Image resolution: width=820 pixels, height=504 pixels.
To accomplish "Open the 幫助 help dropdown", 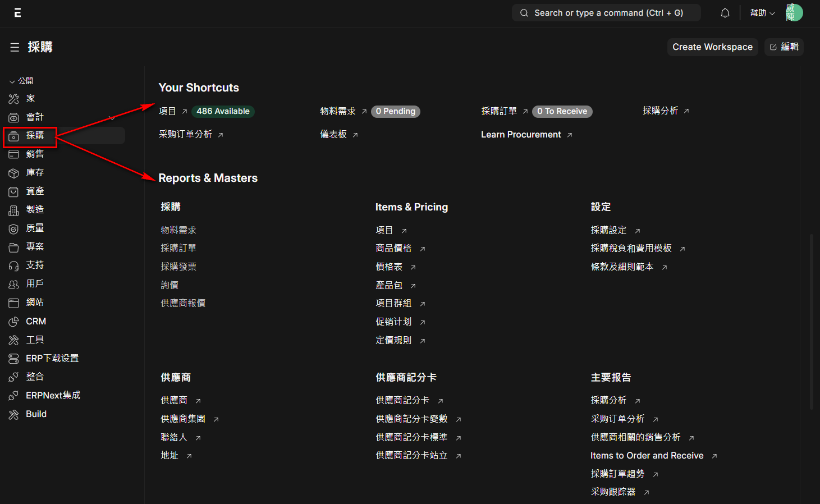I will point(762,13).
